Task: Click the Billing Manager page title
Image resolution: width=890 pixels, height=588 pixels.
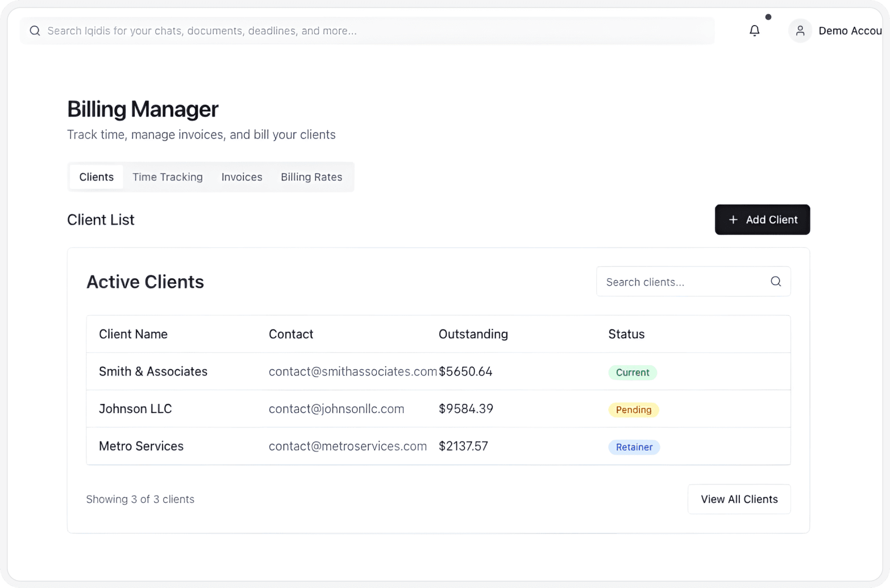Action: pyautogui.click(x=143, y=109)
